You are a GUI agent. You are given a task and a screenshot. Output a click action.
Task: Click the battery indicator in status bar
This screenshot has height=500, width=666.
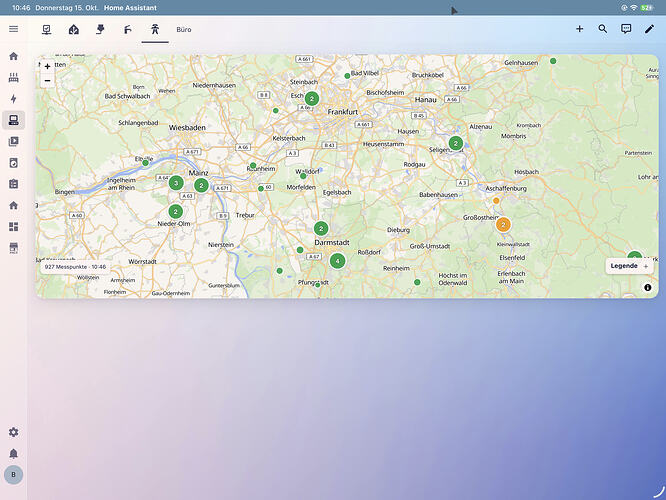tap(647, 8)
